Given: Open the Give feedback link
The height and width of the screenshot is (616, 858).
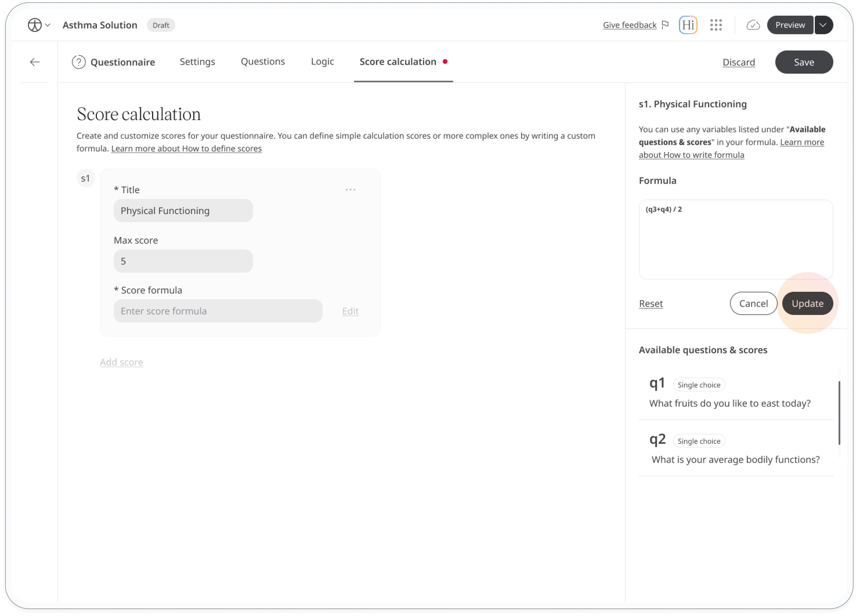Looking at the screenshot, I should 630,25.
